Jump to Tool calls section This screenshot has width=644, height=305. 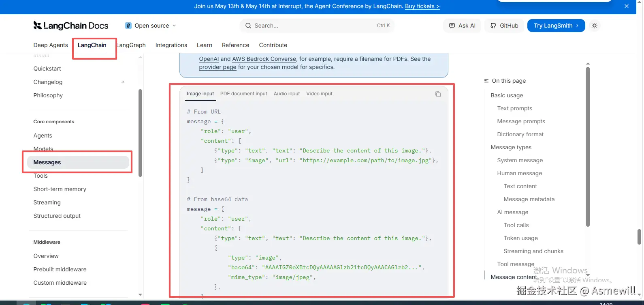pos(516,225)
